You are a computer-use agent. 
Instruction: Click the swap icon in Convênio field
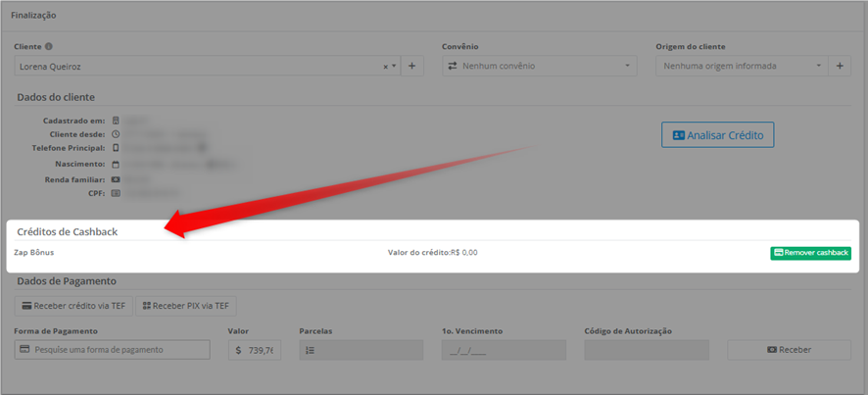453,66
